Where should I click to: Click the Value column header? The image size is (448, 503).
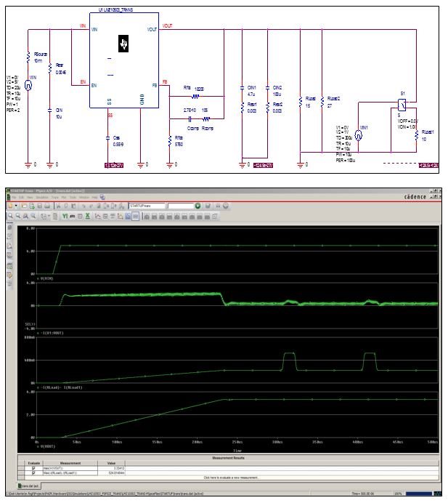(x=111, y=463)
